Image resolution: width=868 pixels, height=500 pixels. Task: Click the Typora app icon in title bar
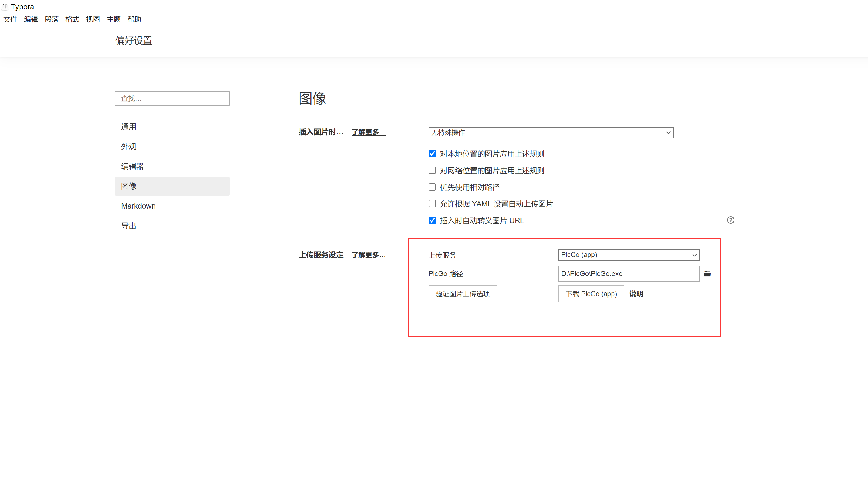pos(5,7)
